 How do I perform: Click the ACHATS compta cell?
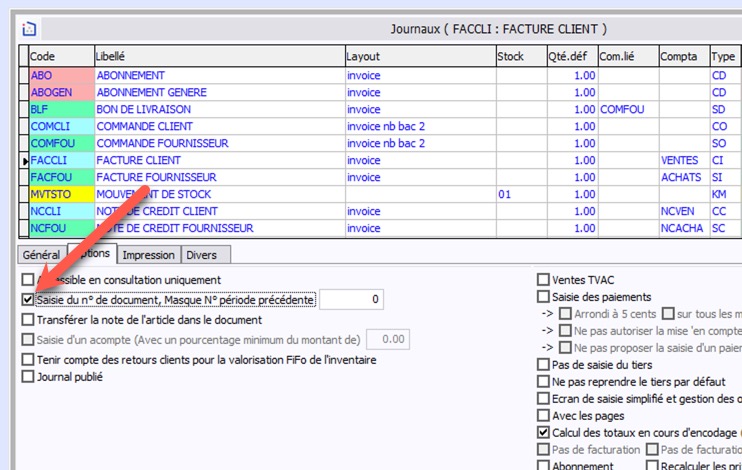(684, 177)
